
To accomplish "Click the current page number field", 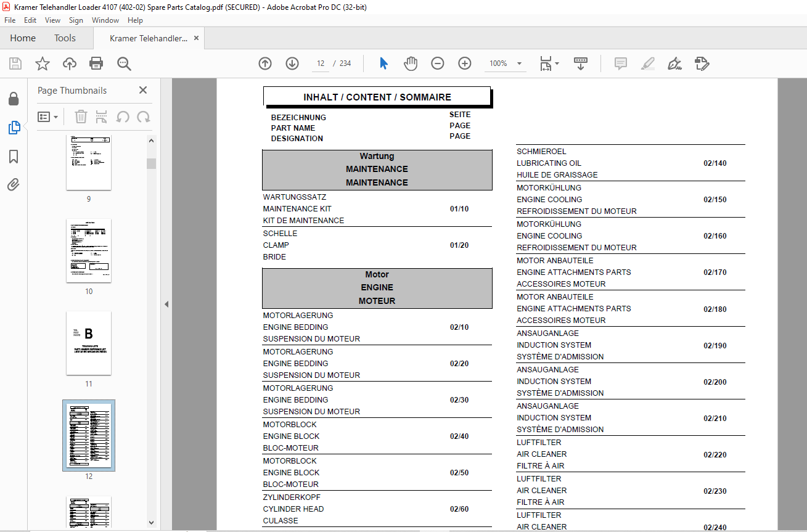I will pos(321,63).
